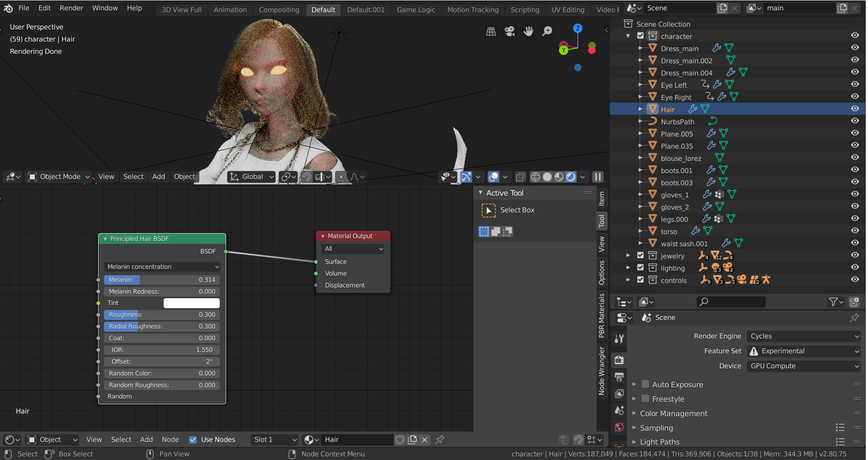Open the Melanin concentration dropdown
868x460 pixels.
point(162,267)
